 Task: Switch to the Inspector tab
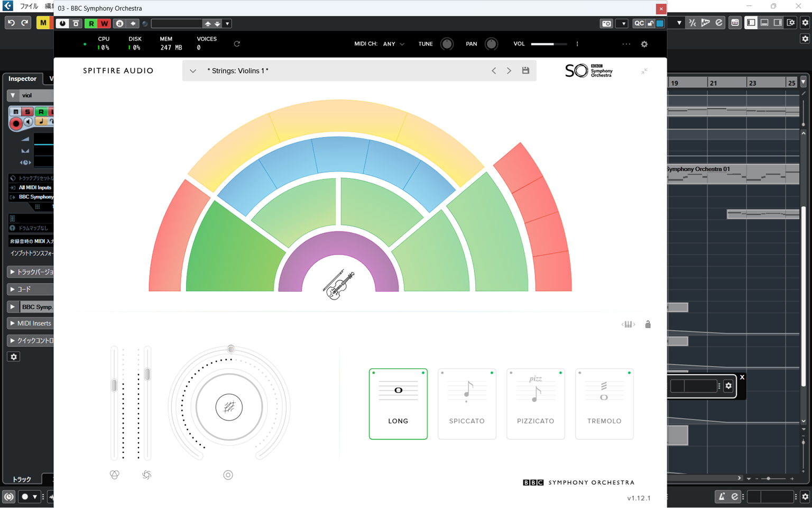pos(22,79)
